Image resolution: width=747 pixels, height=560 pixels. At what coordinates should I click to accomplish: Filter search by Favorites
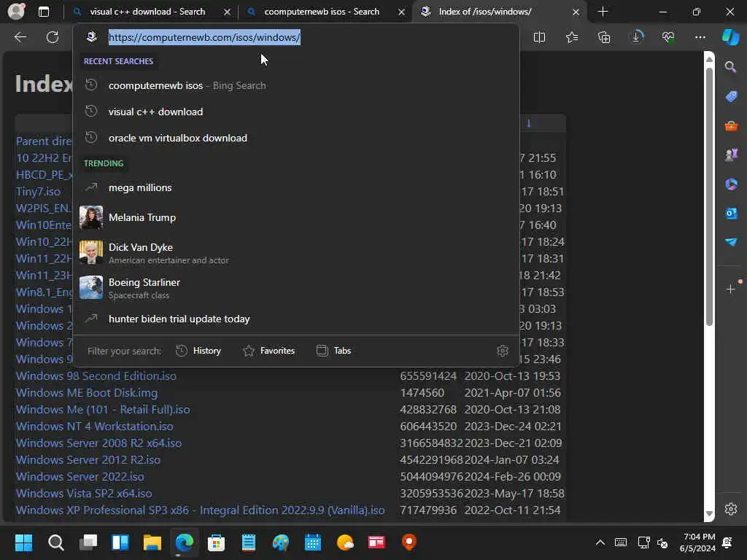click(x=269, y=351)
